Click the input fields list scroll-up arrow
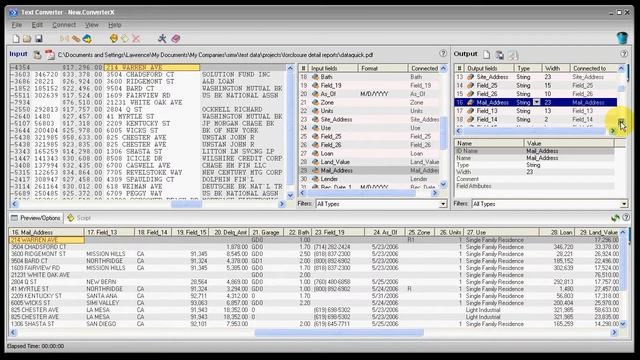Image resolution: width=640 pixels, height=360 pixels. click(x=444, y=69)
